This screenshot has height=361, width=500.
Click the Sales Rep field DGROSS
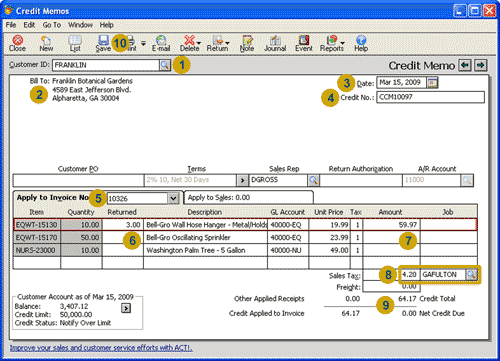point(278,180)
